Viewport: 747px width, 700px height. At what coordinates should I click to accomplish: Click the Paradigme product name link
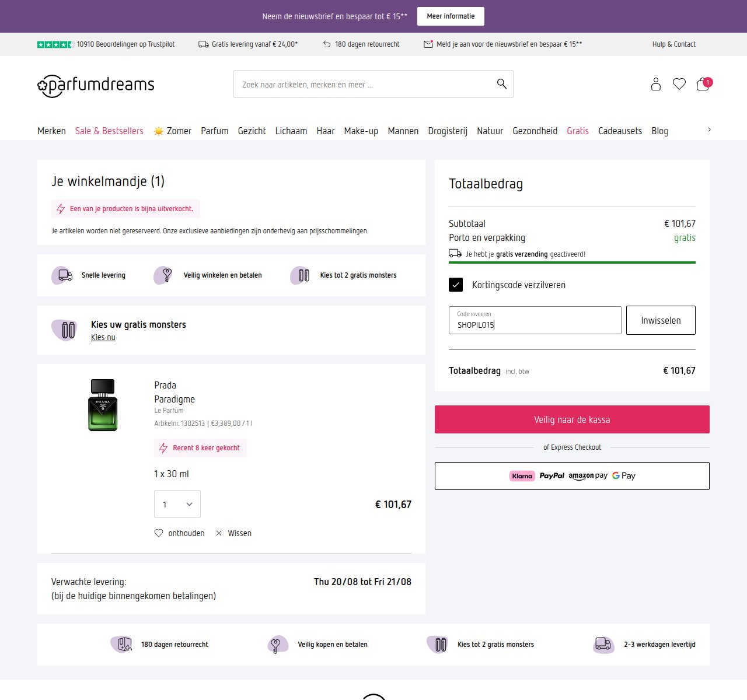point(174,399)
